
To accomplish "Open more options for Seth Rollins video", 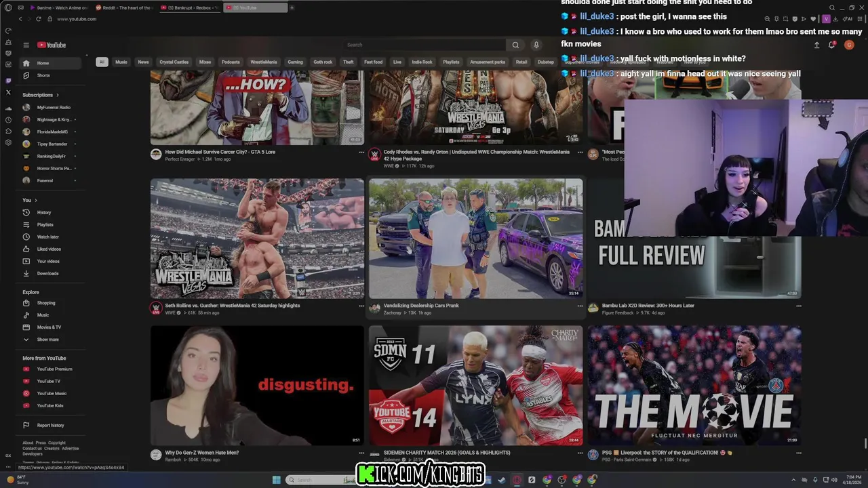I will [361, 306].
